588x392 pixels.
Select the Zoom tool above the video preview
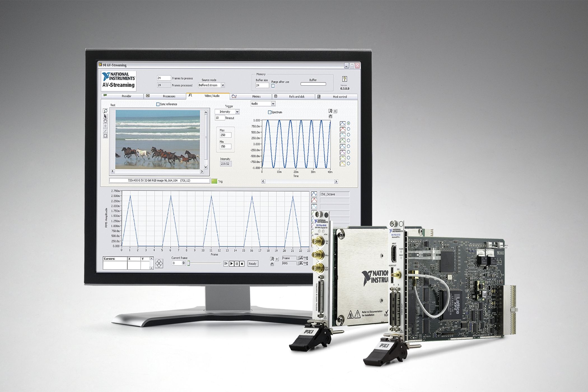coord(106,111)
